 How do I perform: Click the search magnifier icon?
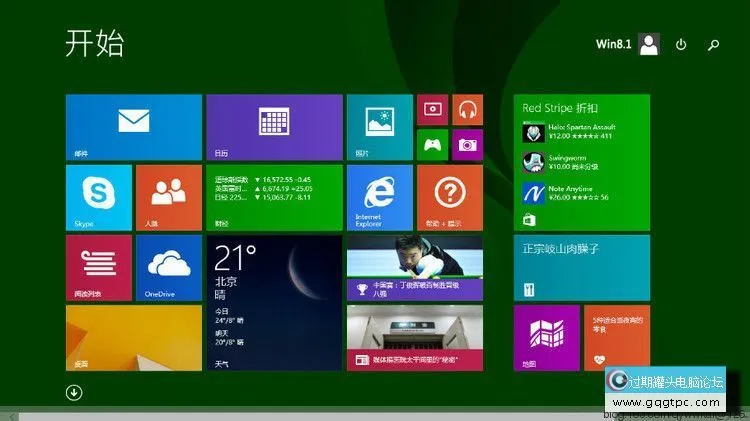[x=713, y=44]
